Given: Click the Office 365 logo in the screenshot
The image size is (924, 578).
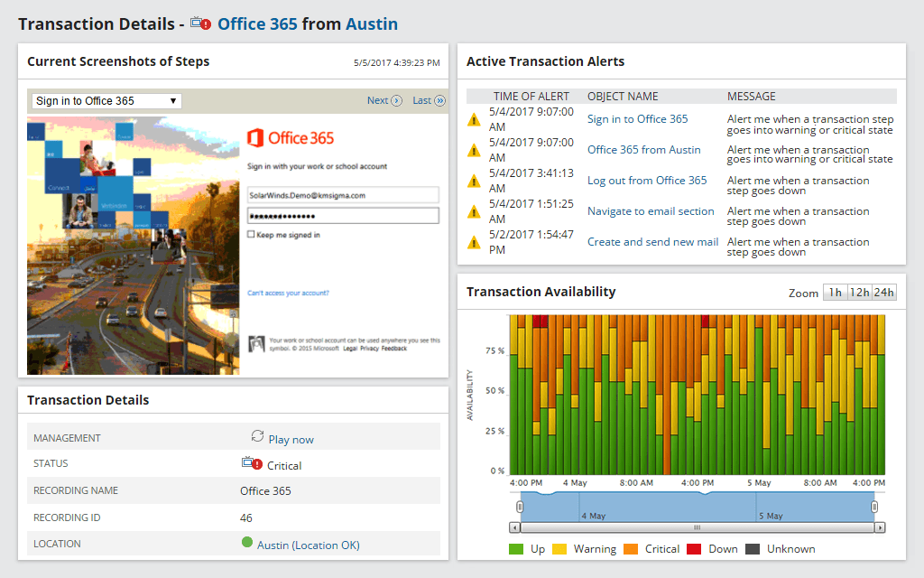Looking at the screenshot, I should click(x=291, y=138).
